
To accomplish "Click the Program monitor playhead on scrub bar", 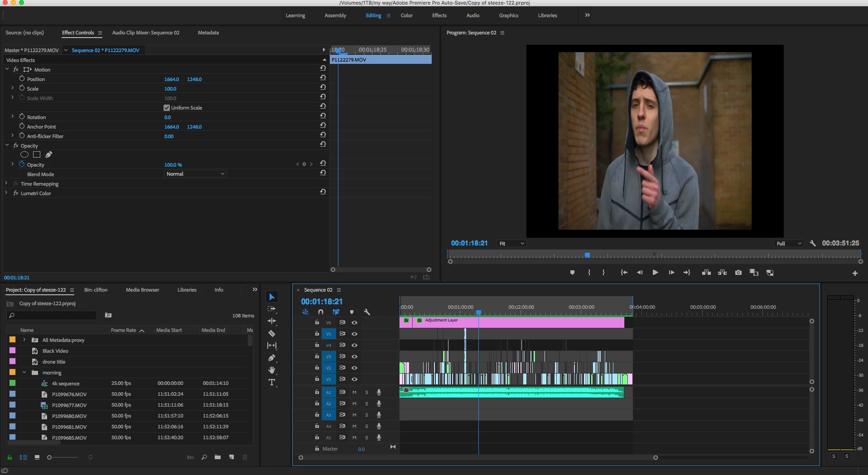I will (587, 255).
